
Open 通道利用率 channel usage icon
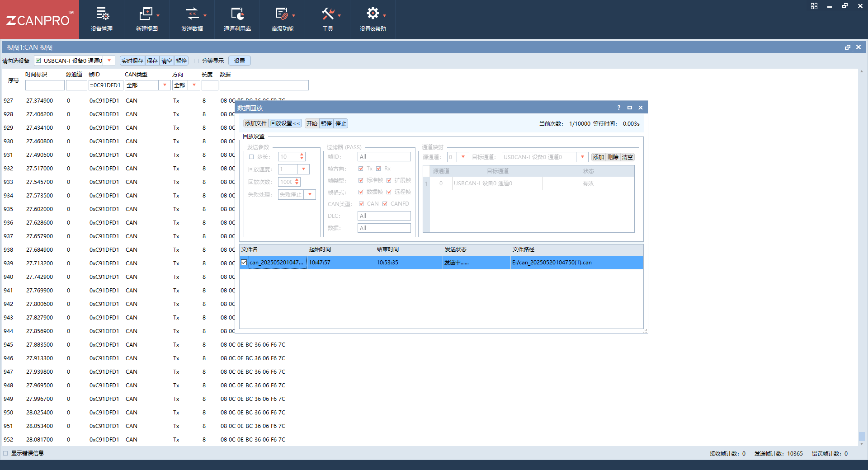(237, 14)
